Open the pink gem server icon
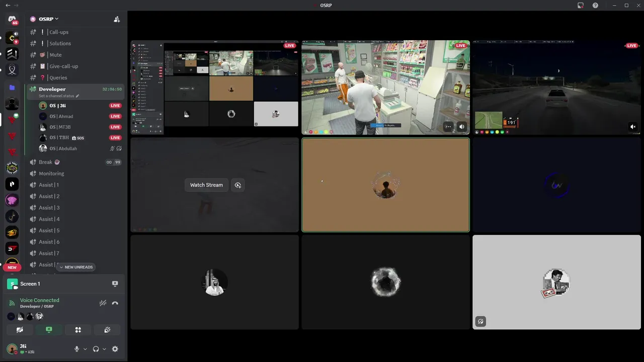The width and height of the screenshot is (644, 362). tap(12, 200)
